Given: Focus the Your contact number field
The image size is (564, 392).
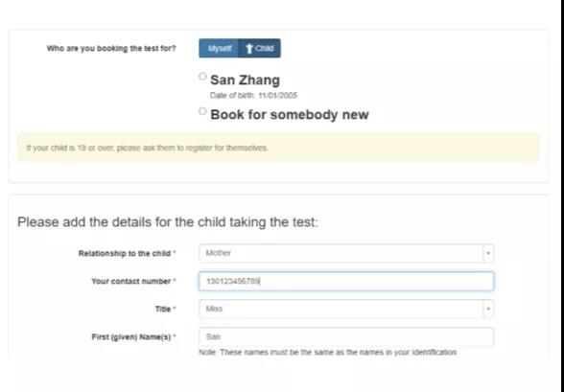Looking at the screenshot, I should click(346, 281).
